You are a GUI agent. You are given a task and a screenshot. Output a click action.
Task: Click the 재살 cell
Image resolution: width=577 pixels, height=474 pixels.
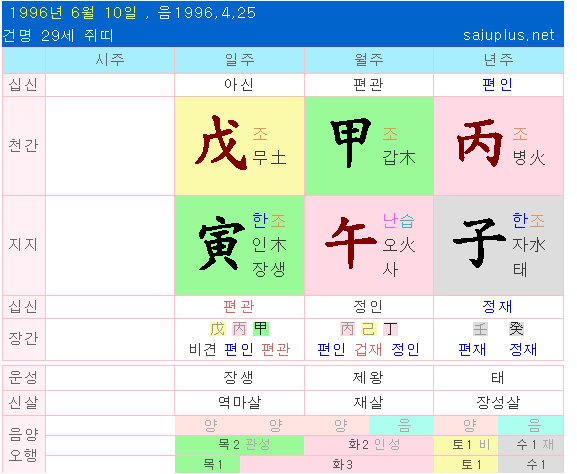[369, 403]
